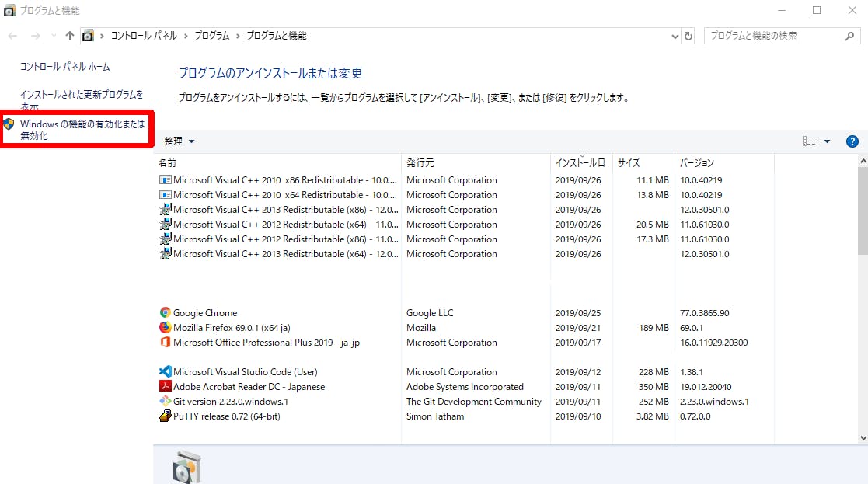Screen dimensions: 868x484
Task: Click the back navigation arrow
Action: [x=12, y=36]
